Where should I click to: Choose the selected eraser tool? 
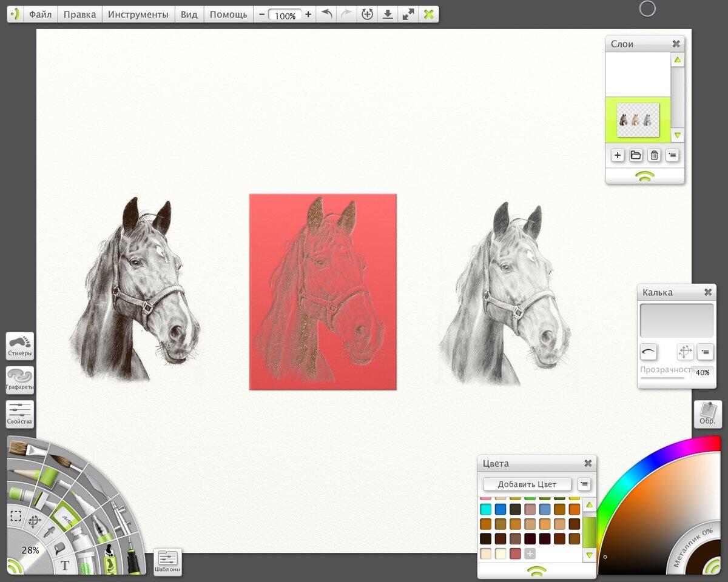click(x=65, y=517)
